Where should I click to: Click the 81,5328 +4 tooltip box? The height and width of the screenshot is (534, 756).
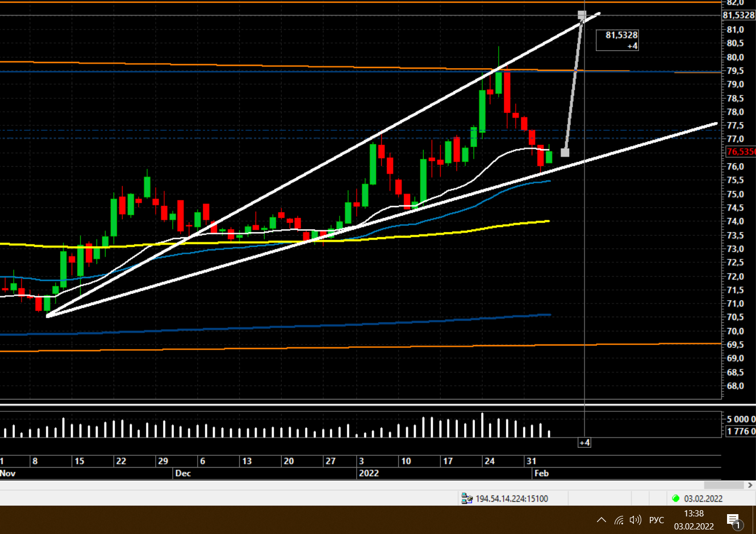point(617,40)
